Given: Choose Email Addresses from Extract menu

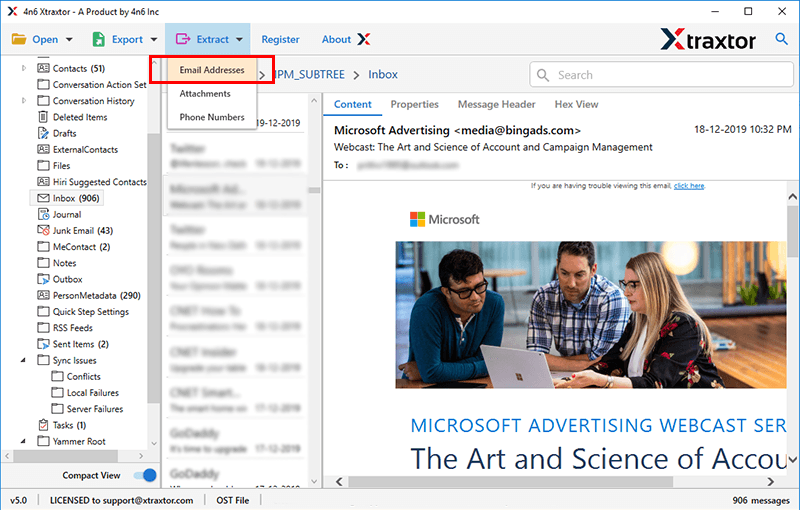Looking at the screenshot, I should coord(212,70).
